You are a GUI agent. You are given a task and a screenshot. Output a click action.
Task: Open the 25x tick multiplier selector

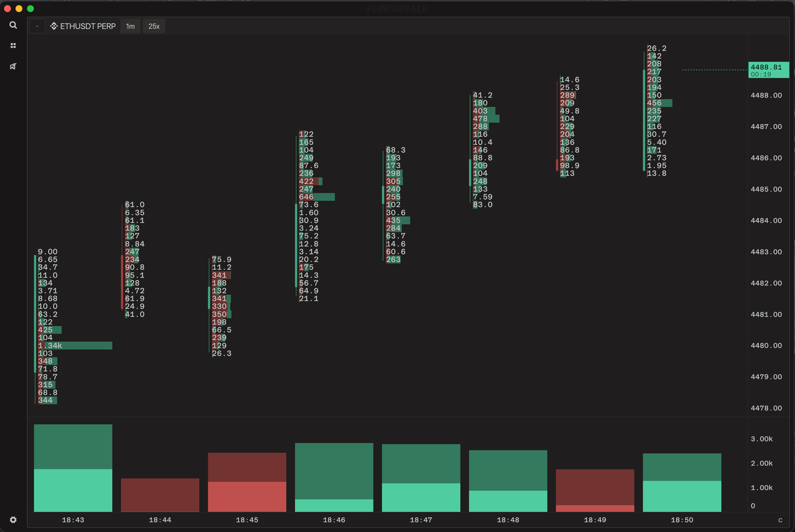coord(154,26)
